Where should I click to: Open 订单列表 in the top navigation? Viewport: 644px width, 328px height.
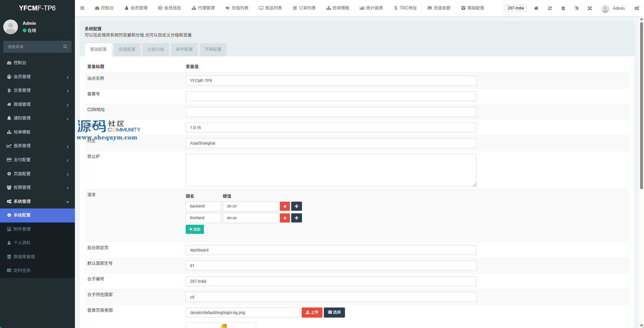pos(304,8)
